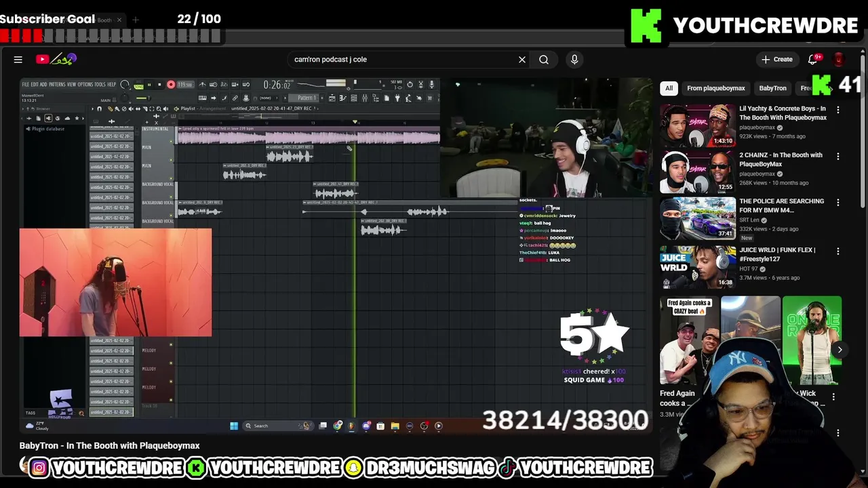The height and width of the screenshot is (488, 868).
Task: Click the playlist timeline playhead marker
Action: tap(354, 122)
